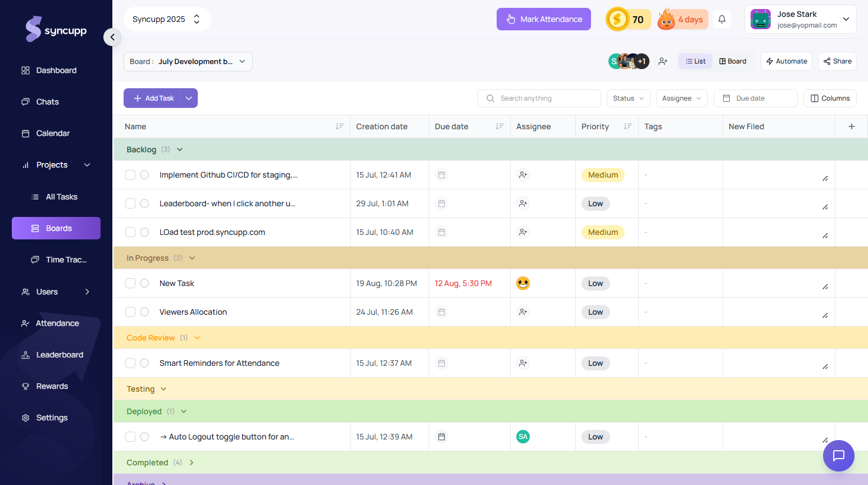
Task: Tick the checkbox for Viewers Allocation
Action: [130, 312]
